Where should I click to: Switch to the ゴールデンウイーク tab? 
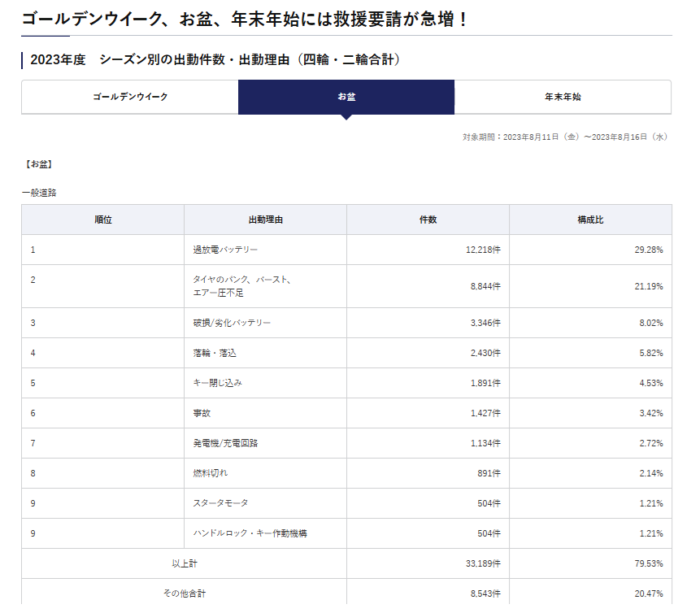tap(130, 97)
